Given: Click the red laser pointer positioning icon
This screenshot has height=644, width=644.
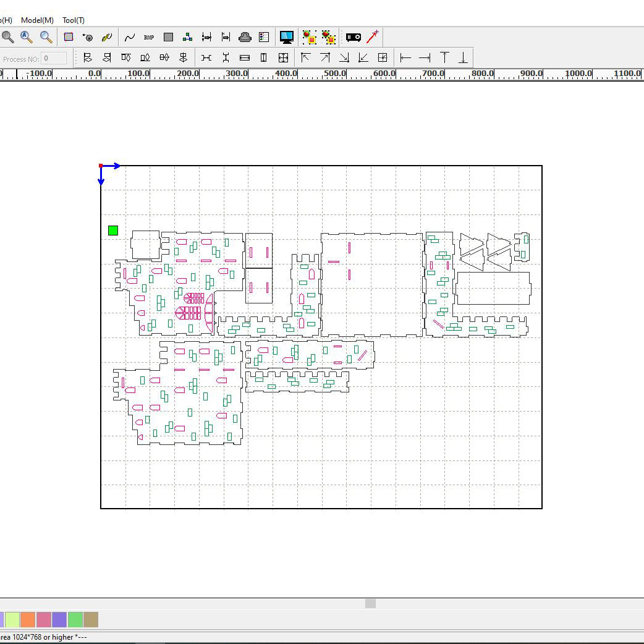Looking at the screenshot, I should 372,37.
